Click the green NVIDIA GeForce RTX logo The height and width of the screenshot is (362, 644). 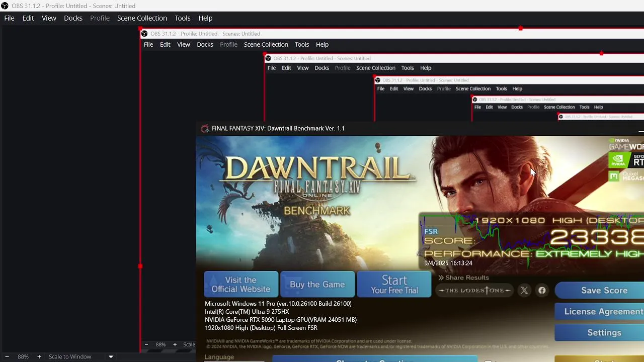pos(626,161)
